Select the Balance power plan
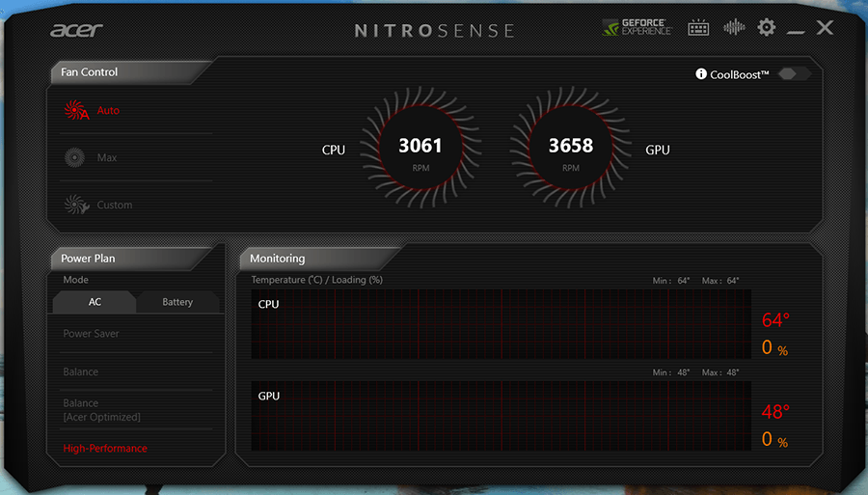 tap(81, 371)
